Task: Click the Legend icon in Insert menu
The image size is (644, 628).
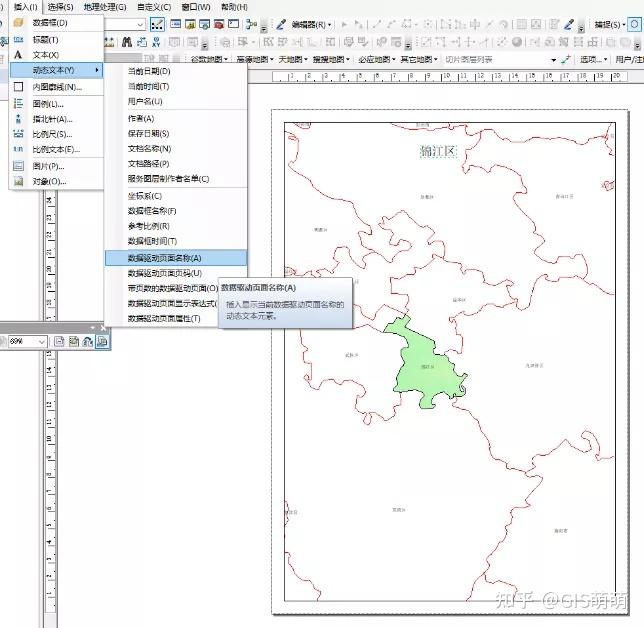Action: coord(18,104)
